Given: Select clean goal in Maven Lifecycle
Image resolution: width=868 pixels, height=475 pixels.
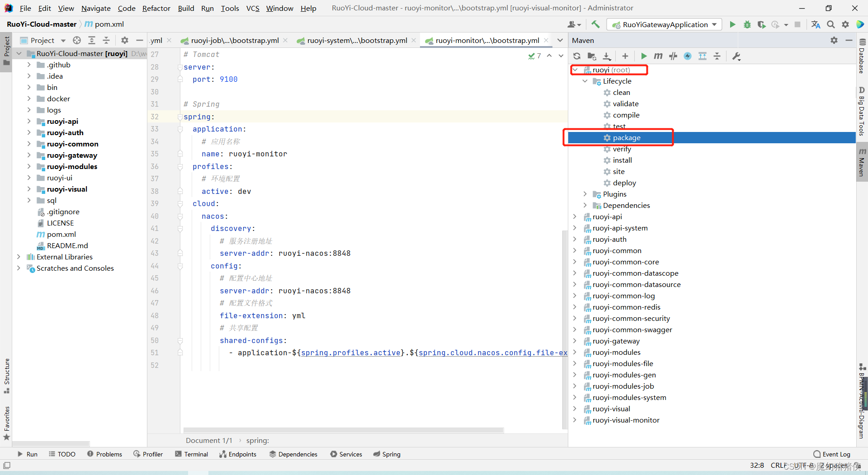Looking at the screenshot, I should (621, 92).
